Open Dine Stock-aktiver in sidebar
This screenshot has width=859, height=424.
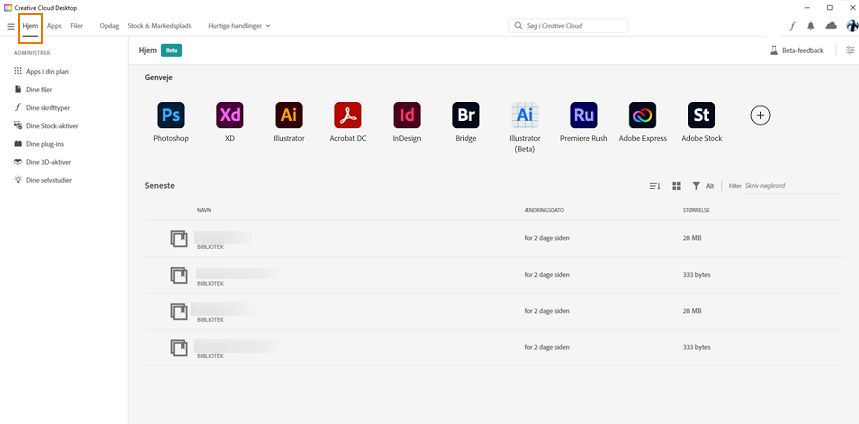[x=46, y=125]
